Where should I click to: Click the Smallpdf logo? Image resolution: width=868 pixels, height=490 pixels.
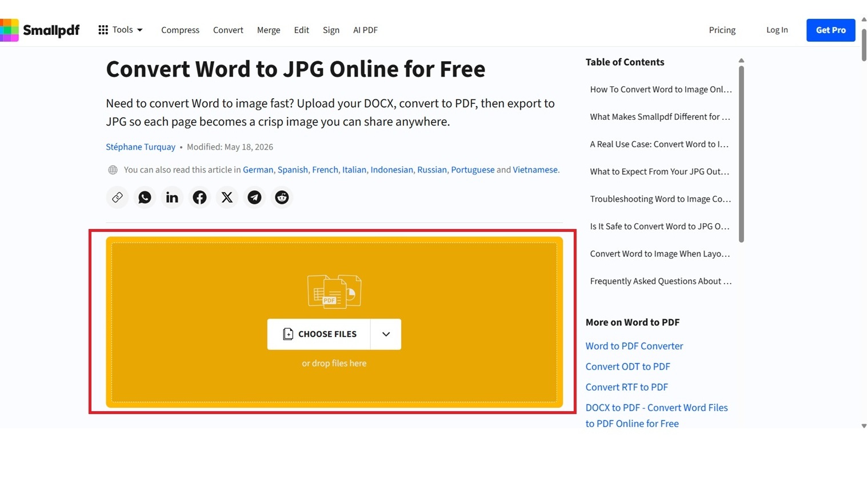40,30
